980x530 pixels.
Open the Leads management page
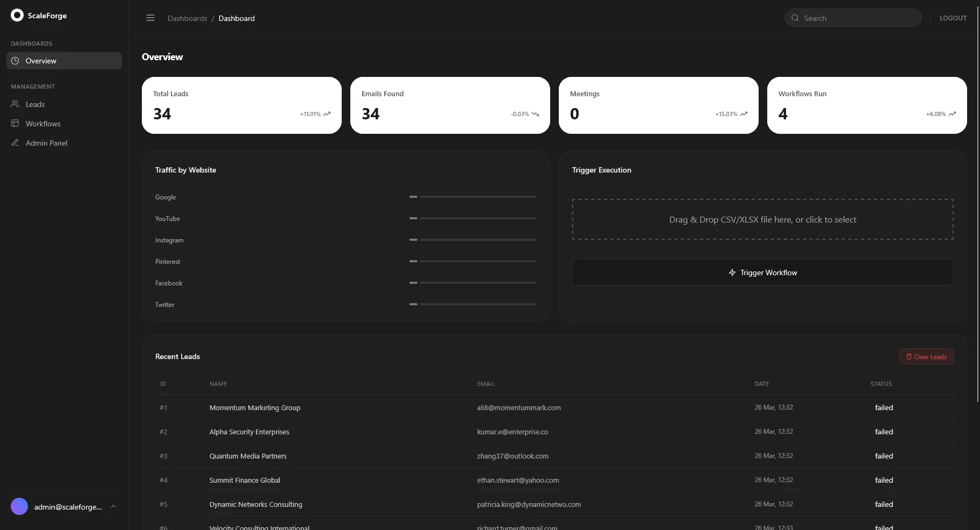tap(64, 104)
